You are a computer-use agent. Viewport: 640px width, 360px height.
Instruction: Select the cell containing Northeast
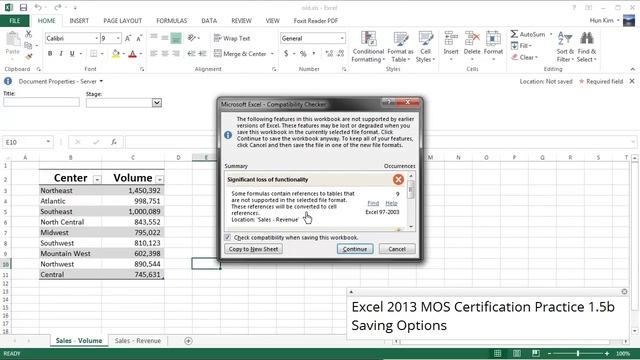coord(70,191)
